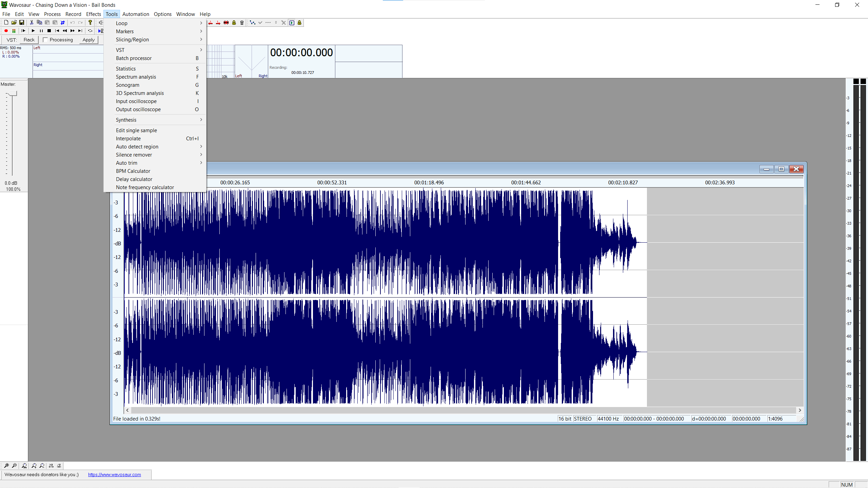Open a file using the Open folder icon
Image resolution: width=868 pixels, height=488 pixels.
pyautogui.click(x=14, y=22)
